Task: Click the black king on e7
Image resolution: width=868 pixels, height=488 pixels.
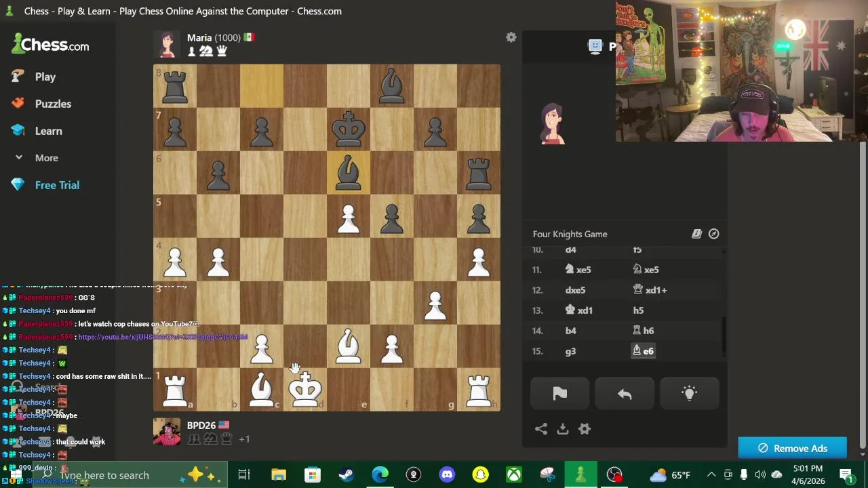Action: click(x=349, y=129)
